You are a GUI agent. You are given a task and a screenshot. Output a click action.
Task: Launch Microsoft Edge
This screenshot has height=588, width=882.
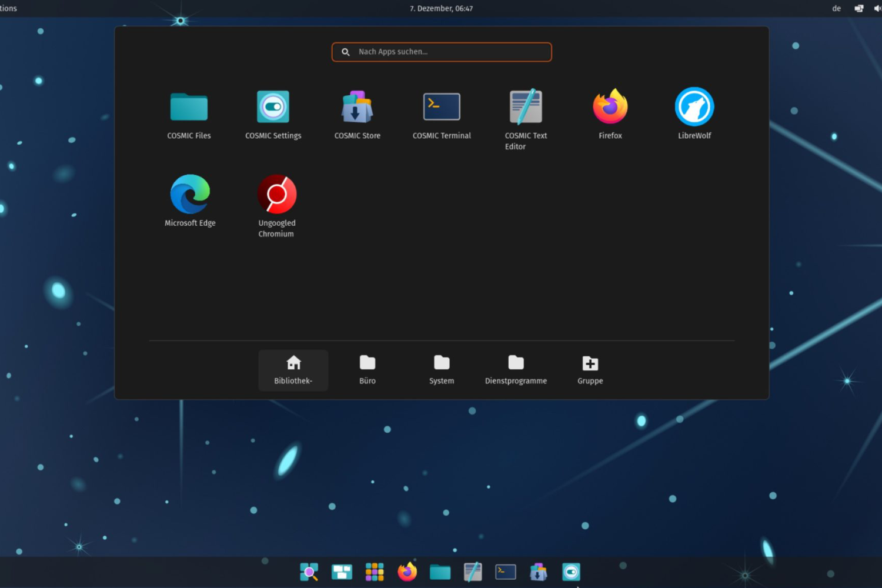pyautogui.click(x=190, y=202)
